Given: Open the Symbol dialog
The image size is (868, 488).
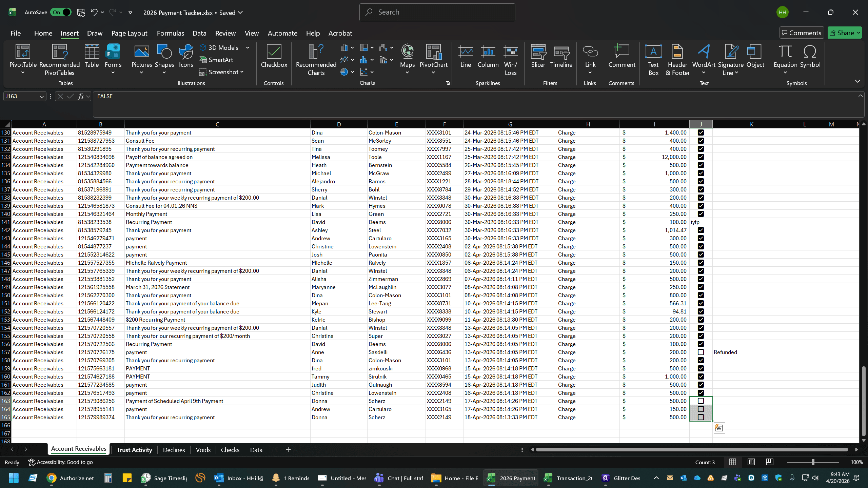Looking at the screenshot, I should tap(810, 56).
